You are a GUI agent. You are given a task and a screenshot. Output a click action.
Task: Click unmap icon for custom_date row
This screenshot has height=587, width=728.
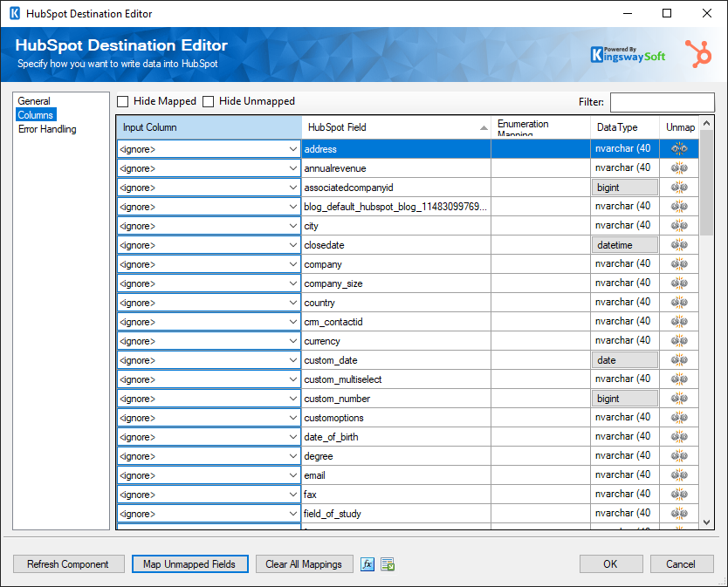(679, 360)
